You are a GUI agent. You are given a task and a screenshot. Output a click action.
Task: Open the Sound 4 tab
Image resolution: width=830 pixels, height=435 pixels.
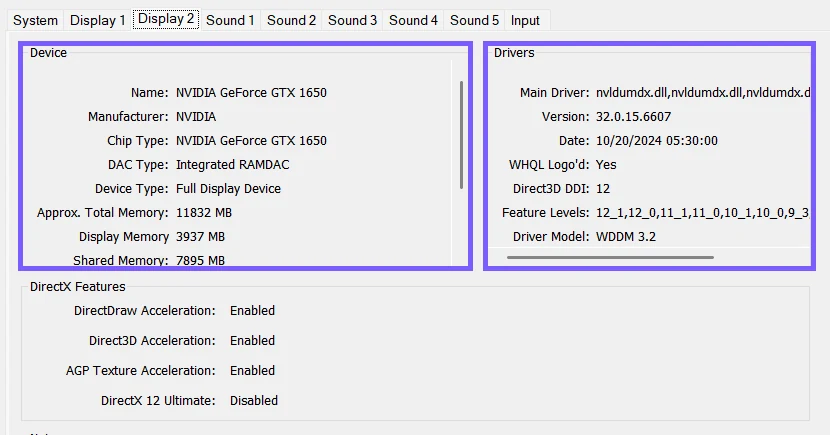[413, 21]
